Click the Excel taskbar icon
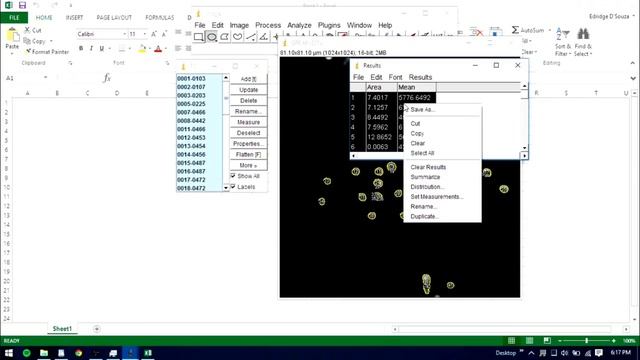This screenshot has width=640, height=360. point(148,353)
